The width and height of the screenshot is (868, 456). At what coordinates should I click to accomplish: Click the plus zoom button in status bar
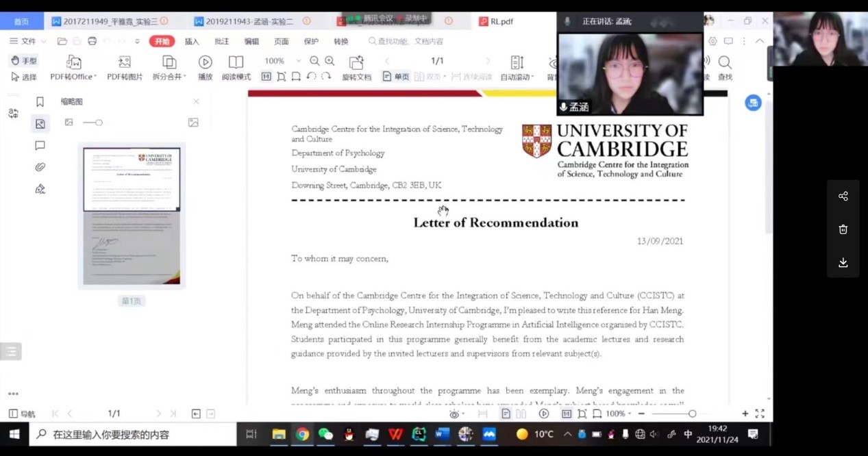click(x=745, y=414)
